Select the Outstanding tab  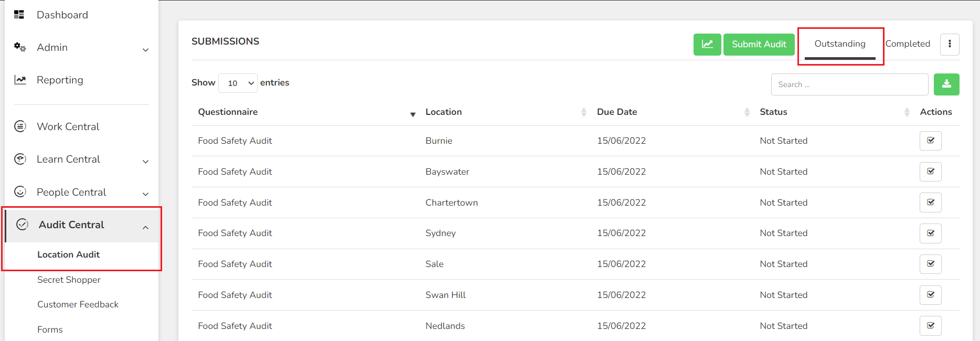click(x=840, y=44)
